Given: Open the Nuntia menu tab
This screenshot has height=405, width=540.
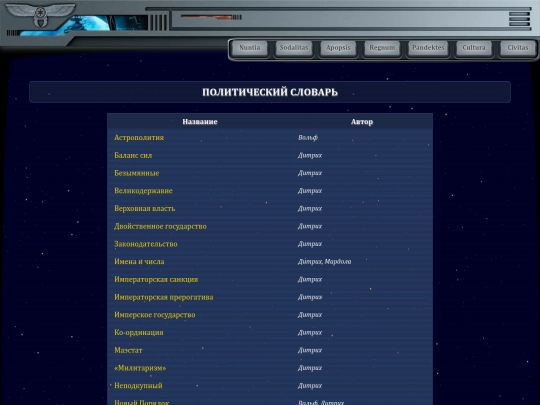Looking at the screenshot, I should [x=250, y=48].
